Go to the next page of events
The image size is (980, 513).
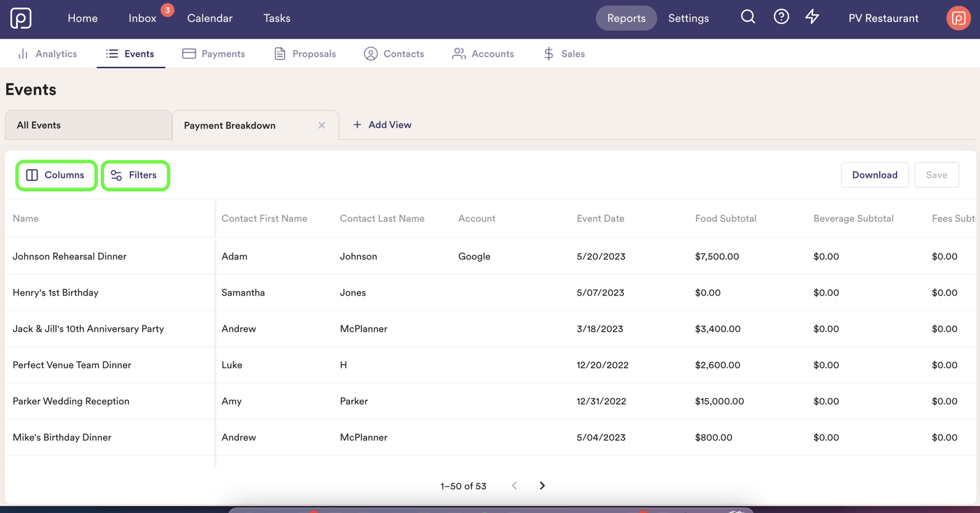(x=542, y=486)
